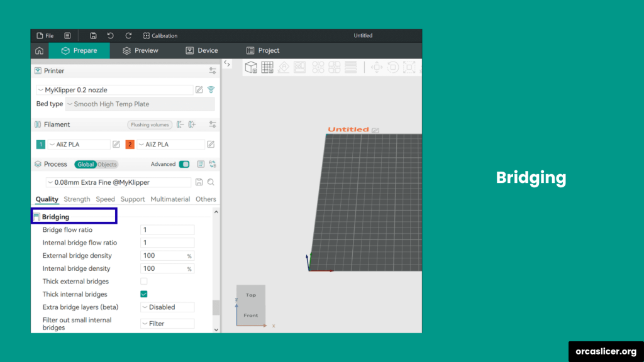The width and height of the screenshot is (644, 362).
Task: Toggle the Advanced mode switch
Action: click(184, 165)
